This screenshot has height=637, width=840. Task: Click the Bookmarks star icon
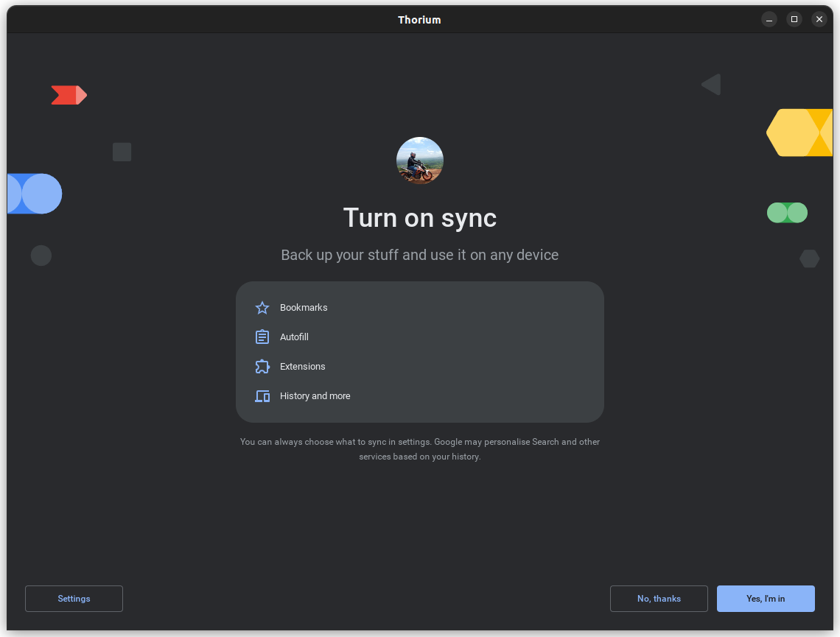[x=262, y=308]
